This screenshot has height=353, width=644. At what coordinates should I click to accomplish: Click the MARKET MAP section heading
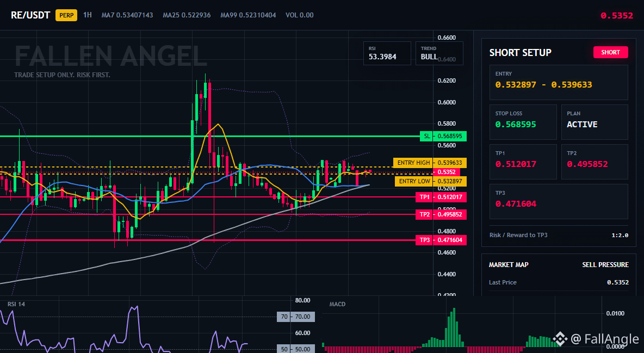[509, 265]
